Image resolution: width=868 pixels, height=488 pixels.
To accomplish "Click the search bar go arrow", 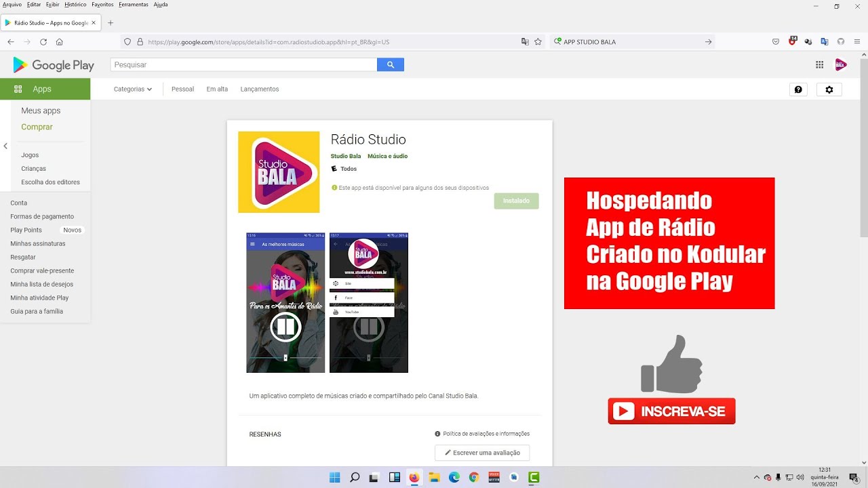I will click(x=708, y=42).
